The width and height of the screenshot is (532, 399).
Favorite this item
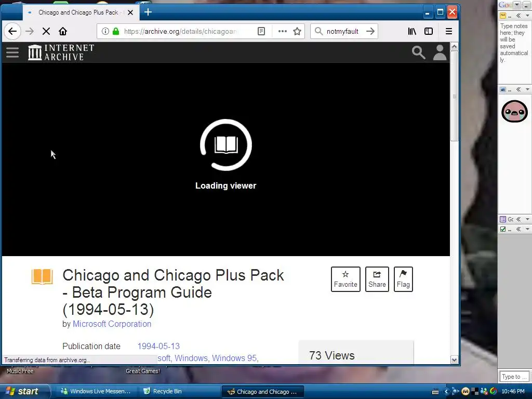click(x=345, y=279)
